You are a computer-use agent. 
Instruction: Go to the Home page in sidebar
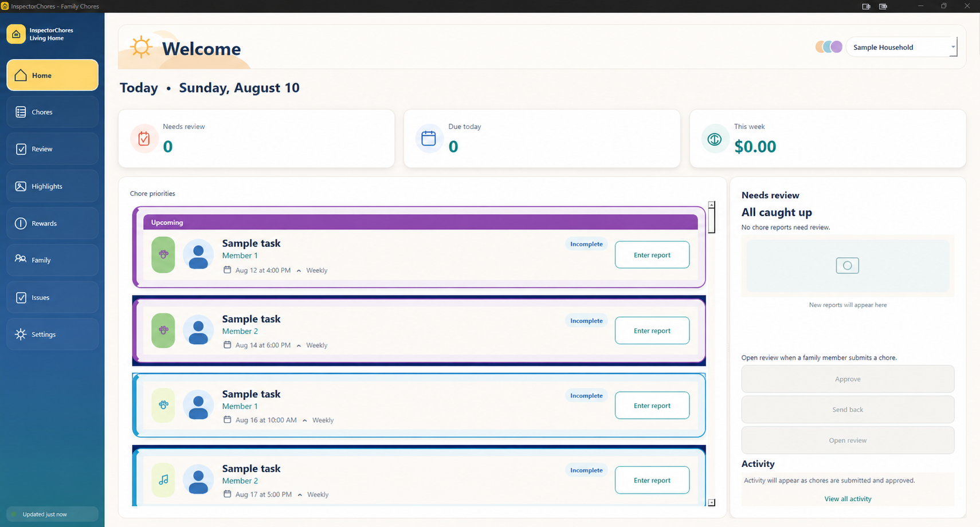(x=52, y=75)
